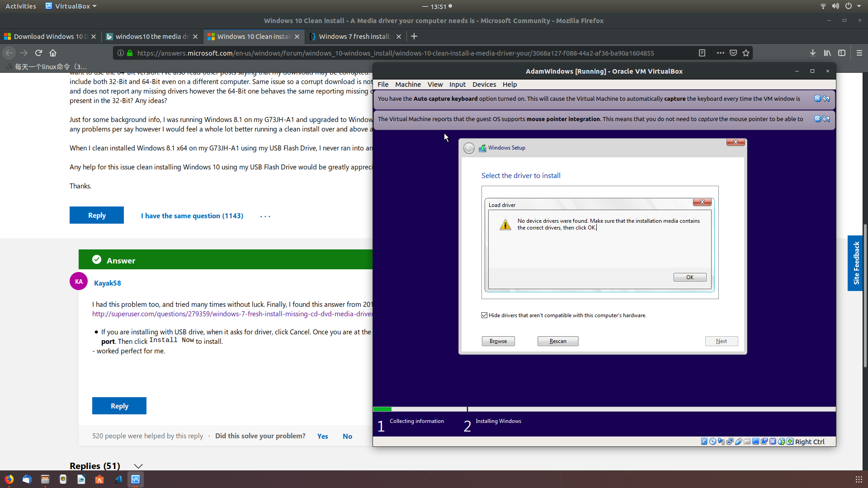Click the VirtualBox Machine menu
Image resolution: width=868 pixels, height=488 pixels.
tap(408, 84)
